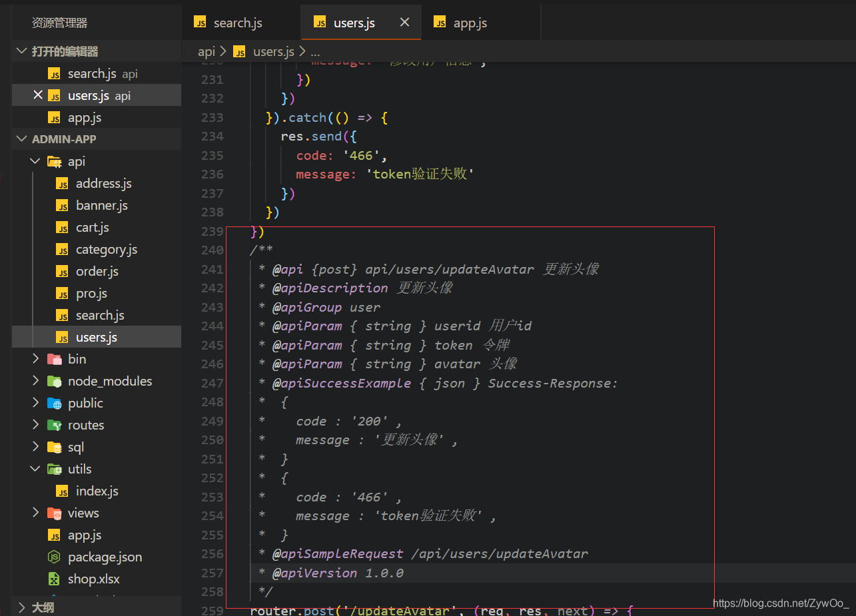Click the JS icon beside cart.js

62,228
